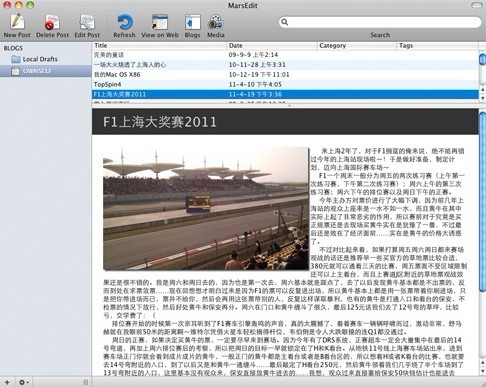Open the Edit Post tool
Screen dimensions: 486x387
point(87,22)
